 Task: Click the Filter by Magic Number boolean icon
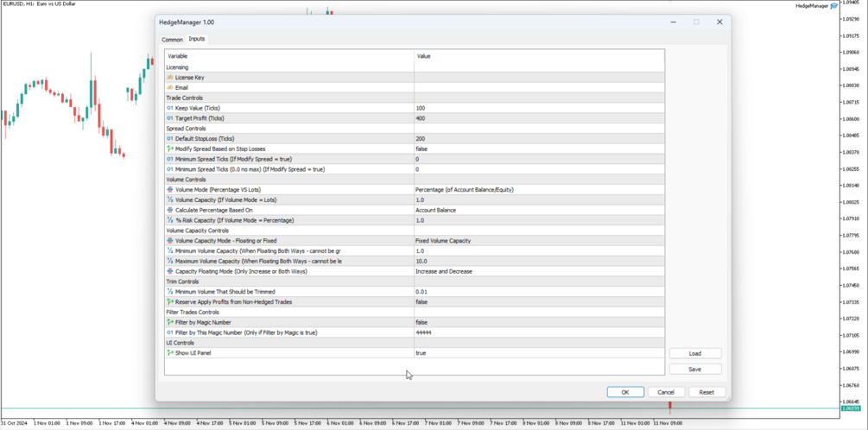pyautogui.click(x=170, y=322)
